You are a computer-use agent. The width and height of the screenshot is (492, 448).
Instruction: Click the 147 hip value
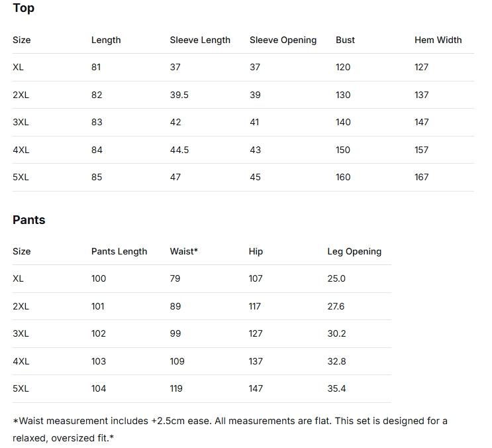256,388
